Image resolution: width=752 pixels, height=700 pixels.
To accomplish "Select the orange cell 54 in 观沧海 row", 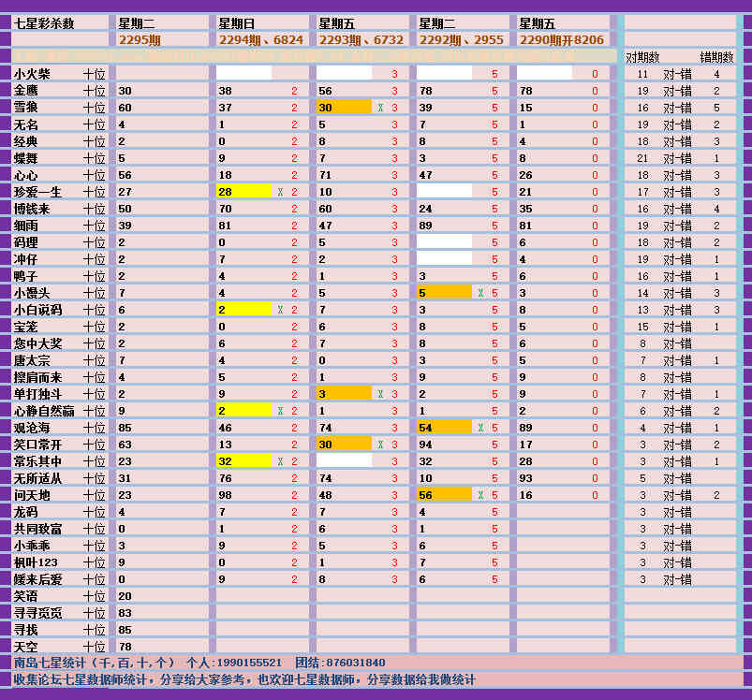I will 443,428.
